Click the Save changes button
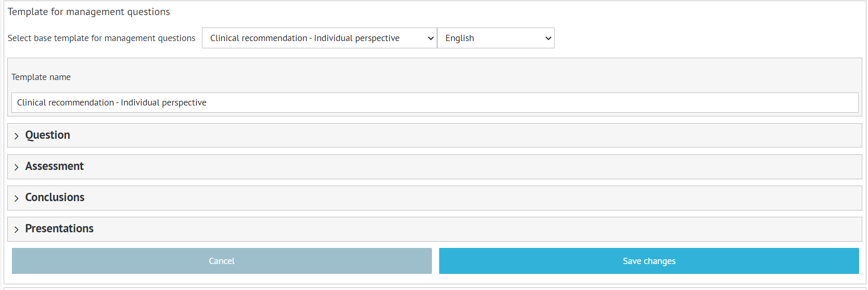 (x=649, y=261)
